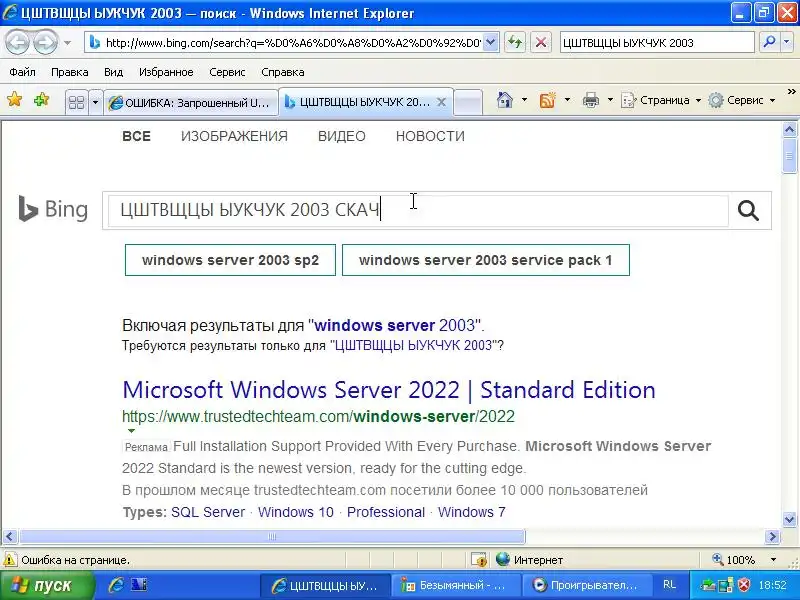Click the toolbar search box

pyautogui.click(x=657, y=43)
